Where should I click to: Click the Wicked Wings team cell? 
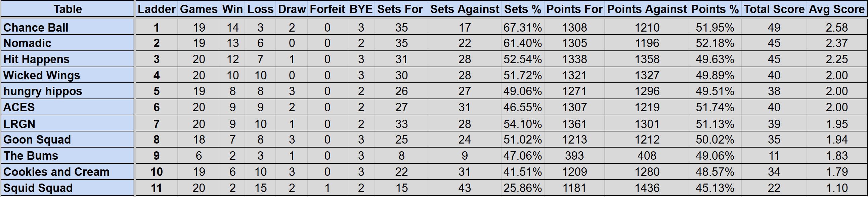tap(42, 75)
